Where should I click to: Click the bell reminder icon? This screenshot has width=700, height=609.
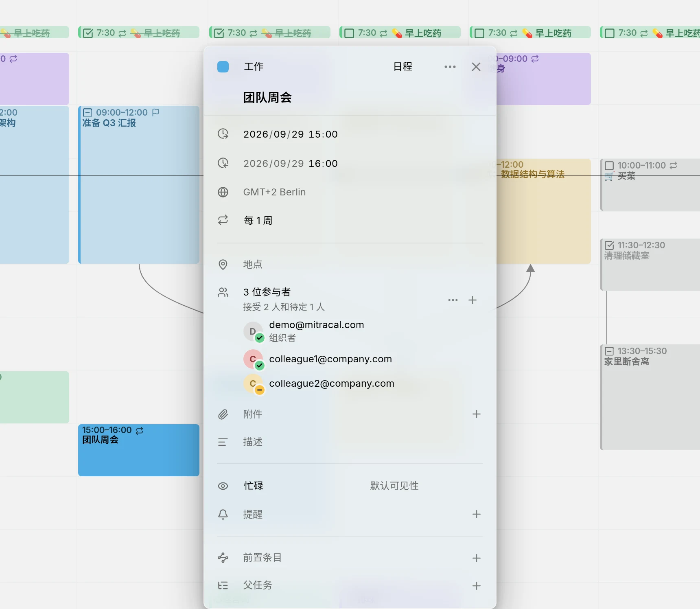point(223,515)
